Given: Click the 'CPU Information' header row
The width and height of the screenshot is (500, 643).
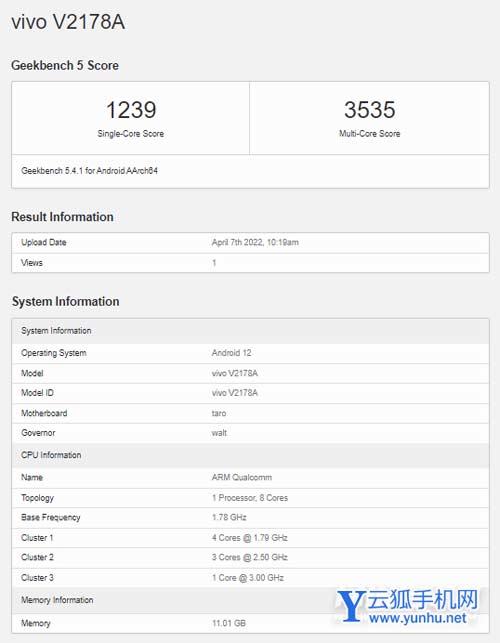Looking at the screenshot, I should point(250,455).
